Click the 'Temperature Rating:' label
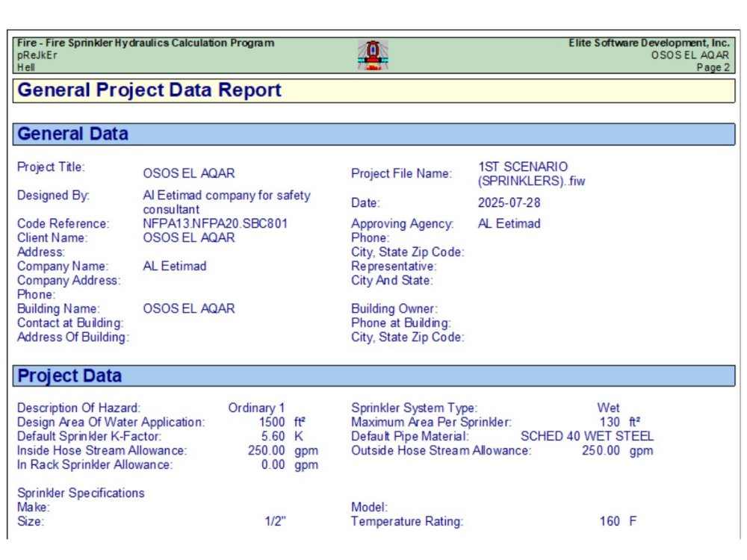The width and height of the screenshot is (747, 560). 407,521
